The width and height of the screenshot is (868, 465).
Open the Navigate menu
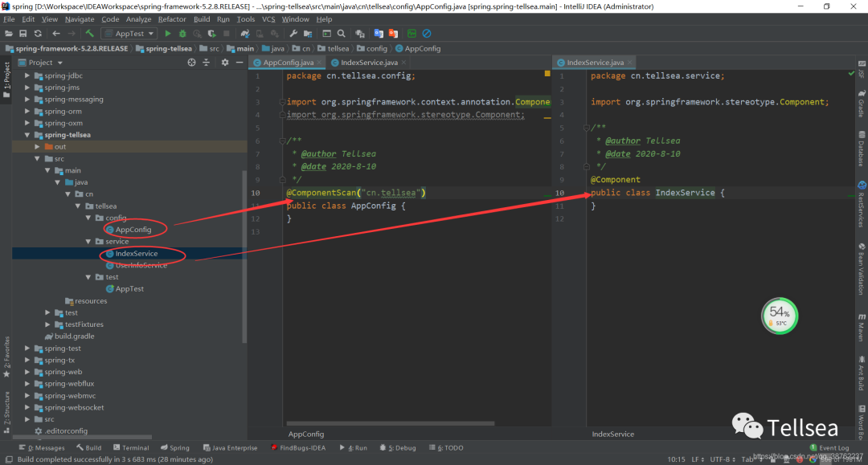click(80, 19)
